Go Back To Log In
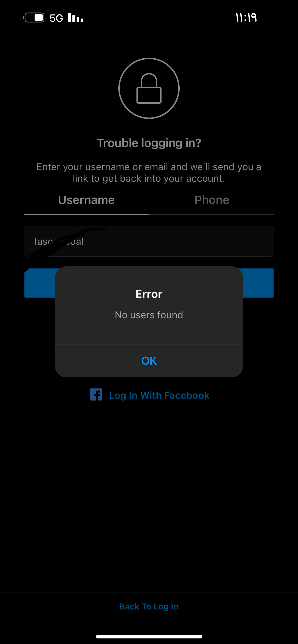Viewport: 298px width, 644px height. pyautogui.click(x=149, y=606)
